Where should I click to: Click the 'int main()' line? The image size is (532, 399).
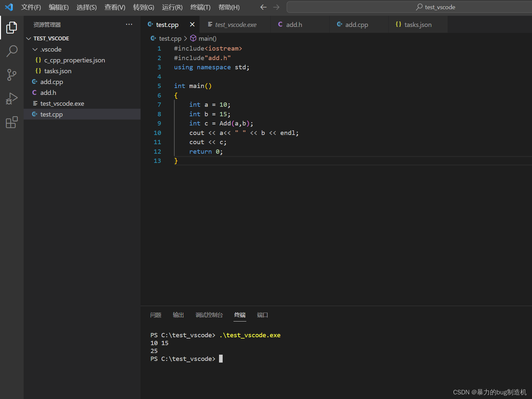193,86
